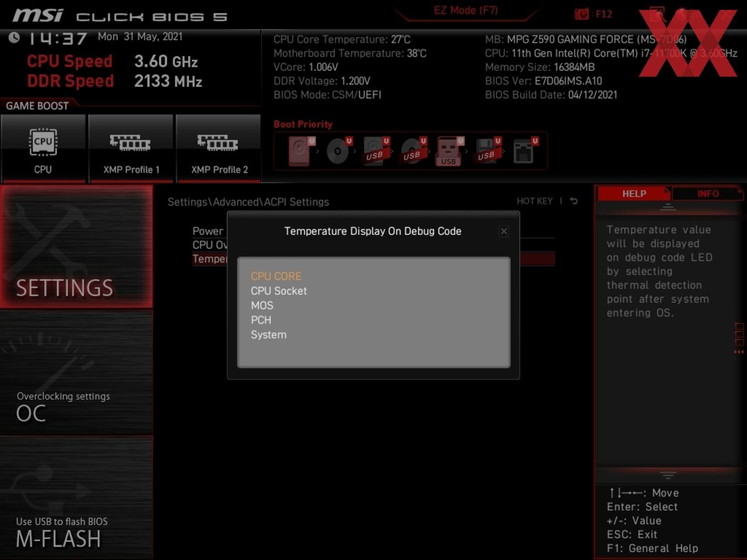The image size is (747, 560).
Task: Click the Memory Size: 16384MB line
Action: click(x=539, y=67)
